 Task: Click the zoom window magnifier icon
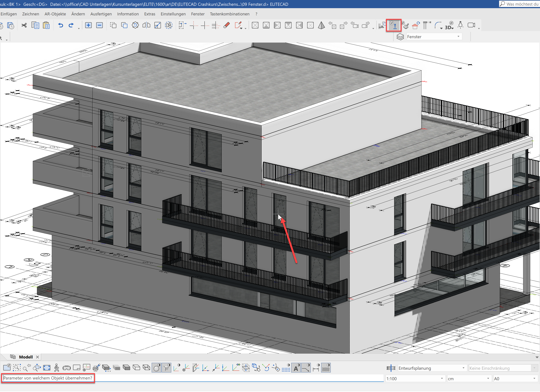17,368
